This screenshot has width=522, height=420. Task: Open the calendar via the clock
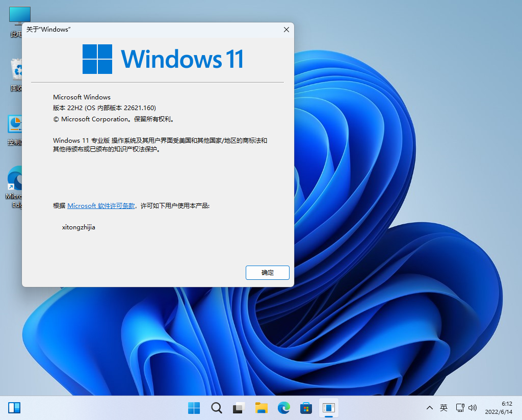[501, 408]
